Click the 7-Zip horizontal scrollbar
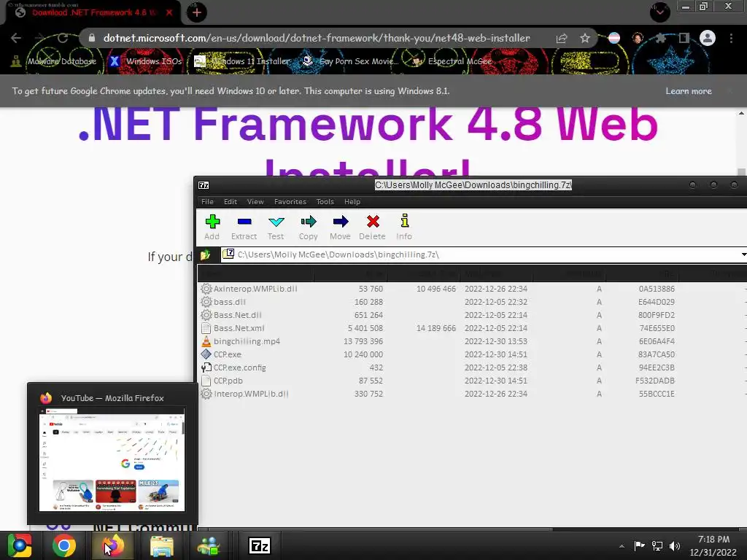This screenshot has width=747, height=560. 381,529
